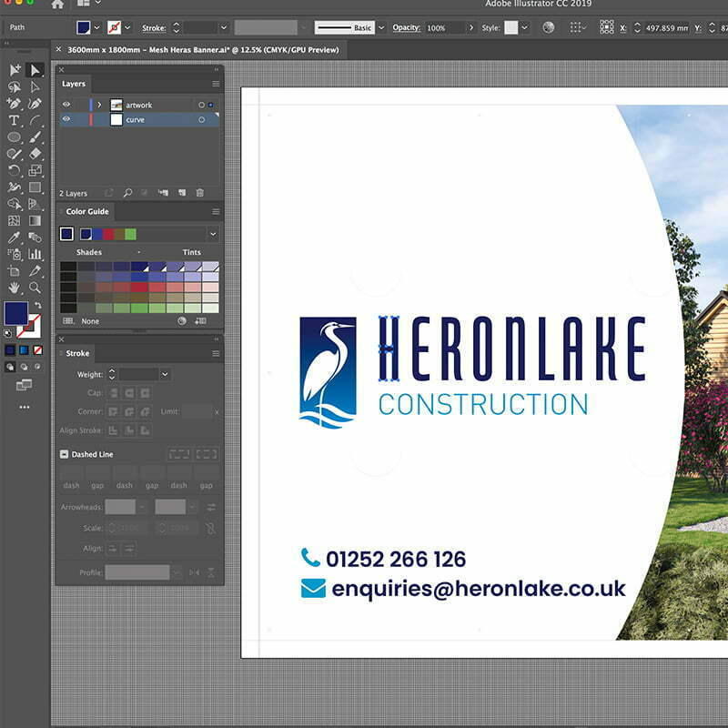Click the artwork layer target circle
Image resolution: width=728 pixels, height=728 pixels.
point(201,105)
